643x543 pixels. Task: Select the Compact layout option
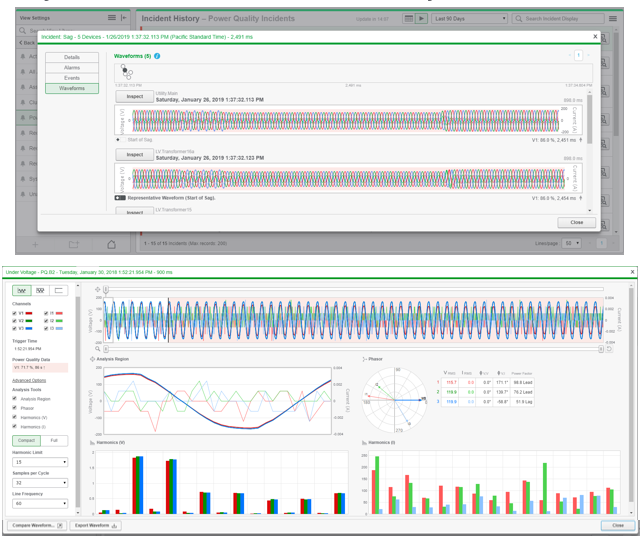[x=26, y=440]
